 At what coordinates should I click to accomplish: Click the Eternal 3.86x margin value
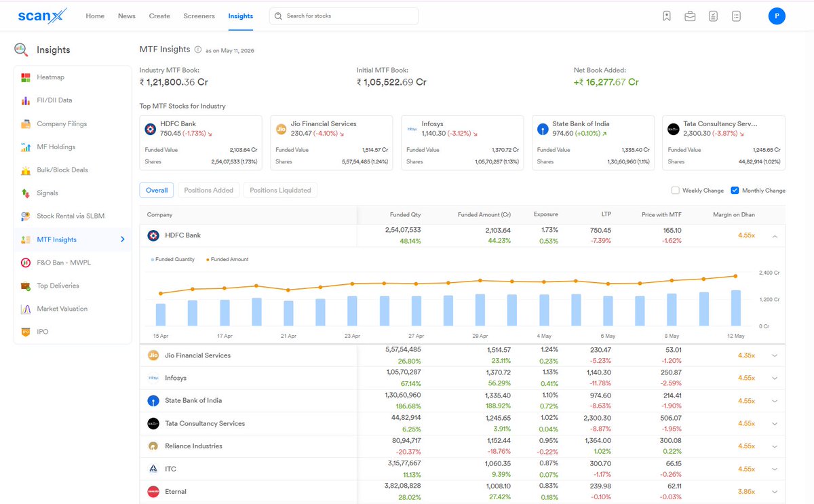(x=746, y=492)
